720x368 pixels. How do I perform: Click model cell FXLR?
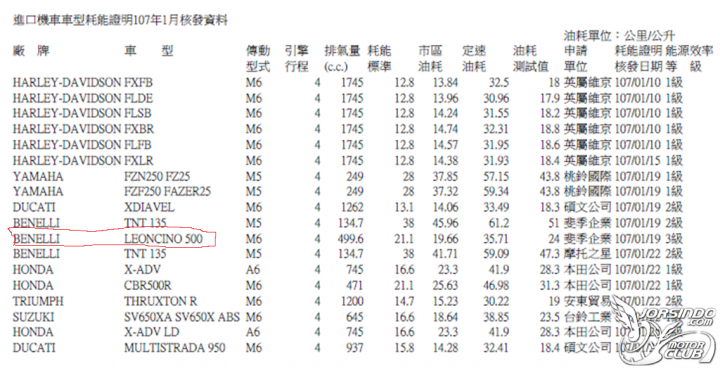(139, 161)
